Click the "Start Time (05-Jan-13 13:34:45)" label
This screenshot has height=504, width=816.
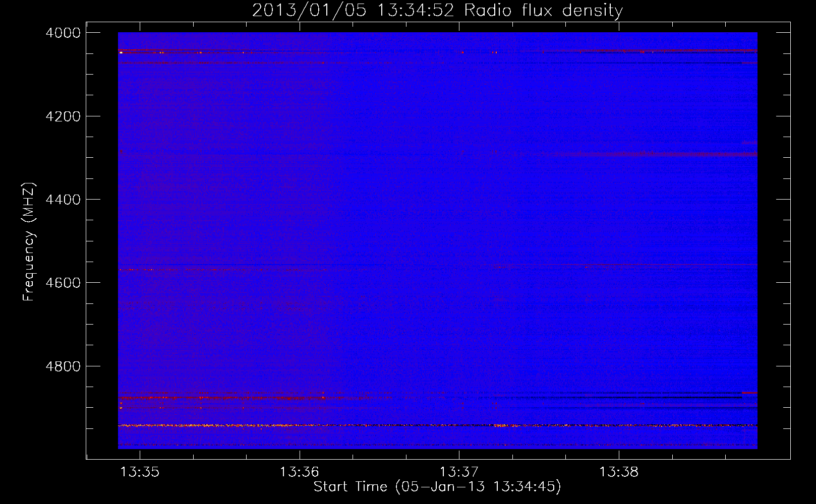(437, 487)
